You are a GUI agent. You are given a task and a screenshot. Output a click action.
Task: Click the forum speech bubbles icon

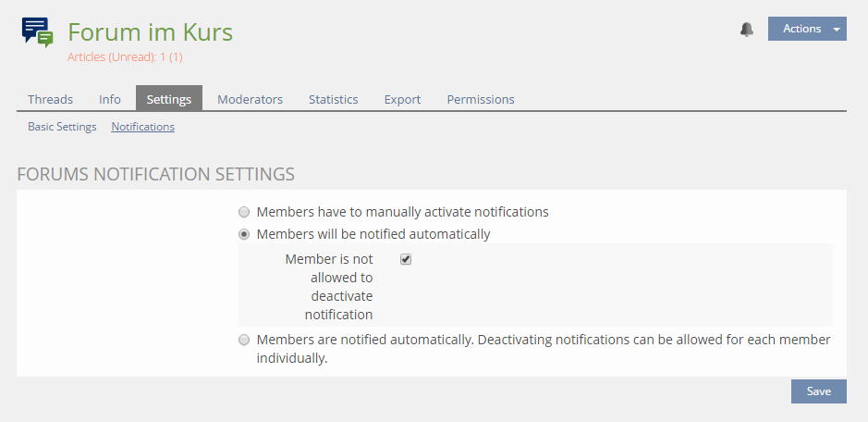click(38, 32)
